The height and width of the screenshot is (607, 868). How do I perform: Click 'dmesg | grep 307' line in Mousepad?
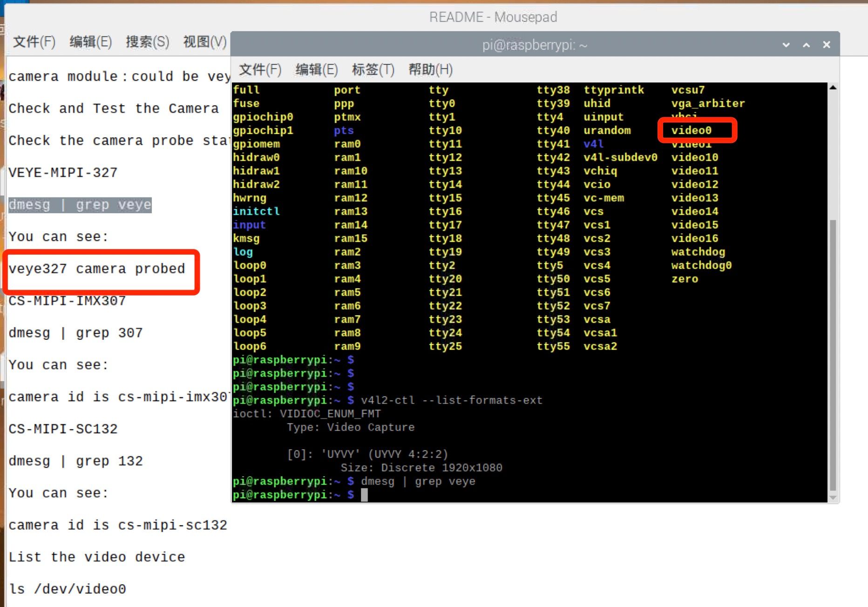pyautogui.click(x=75, y=333)
